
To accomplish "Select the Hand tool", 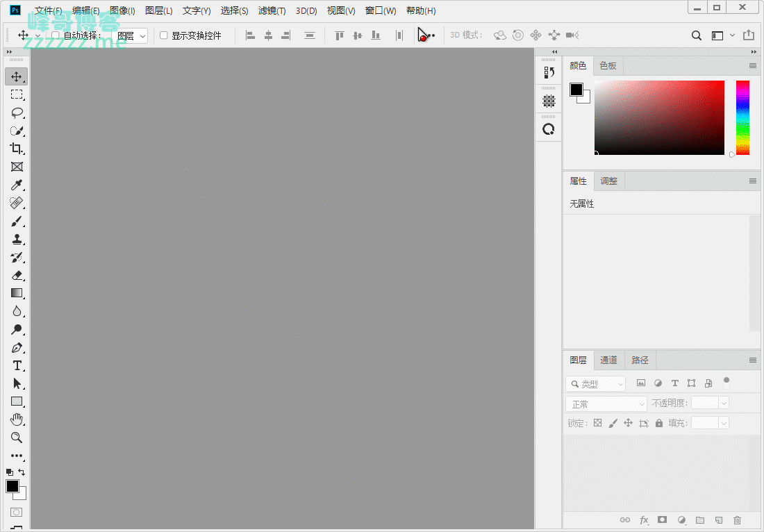I will click(17, 419).
